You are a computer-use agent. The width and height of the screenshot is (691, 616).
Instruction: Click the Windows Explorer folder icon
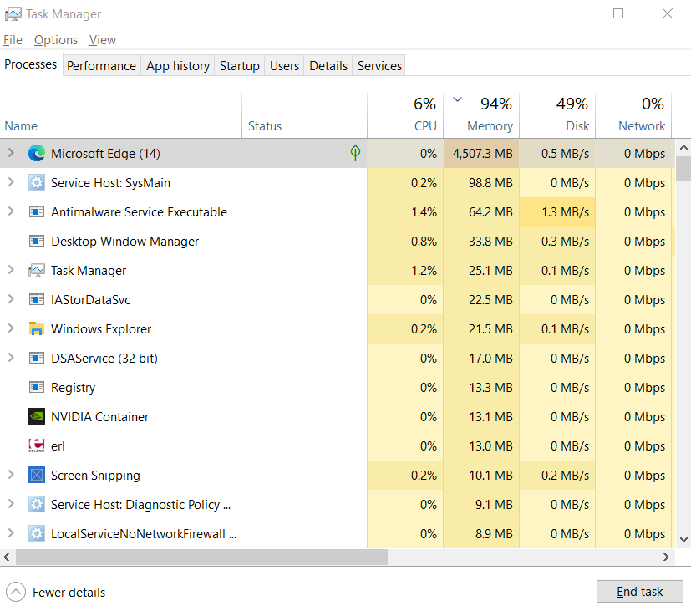37,328
